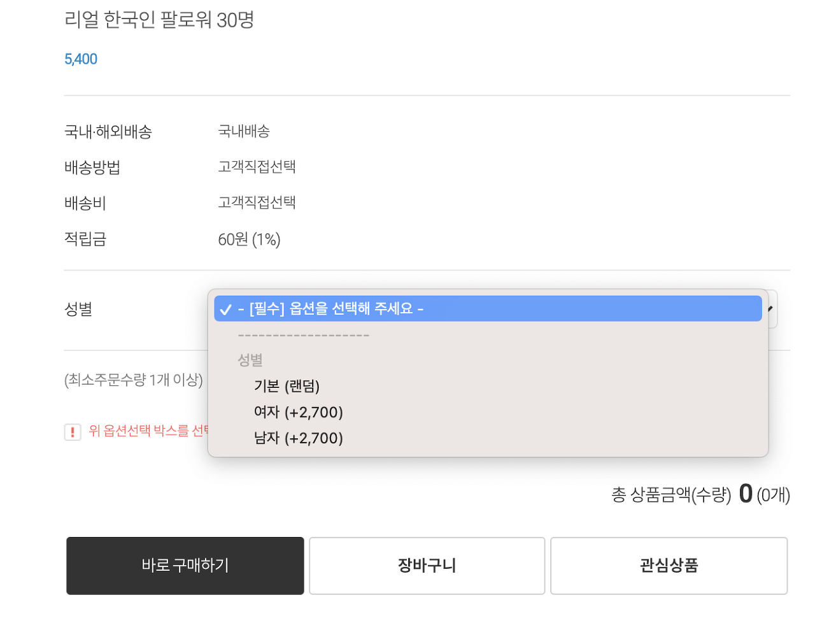Click the '국내배송' value text
815x644 pixels.
(x=244, y=131)
